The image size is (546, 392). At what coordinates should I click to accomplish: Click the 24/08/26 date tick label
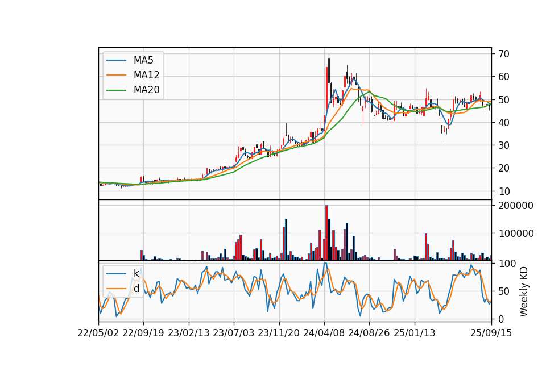coord(369,333)
